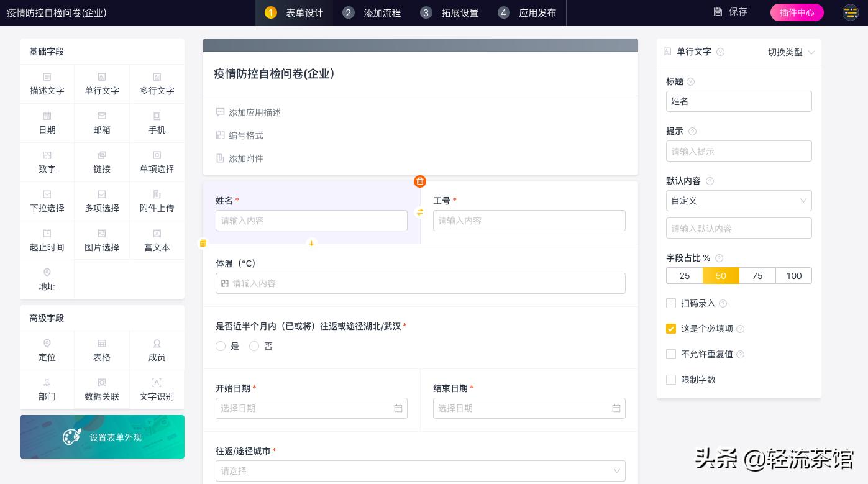Switch to the 应用发布 step tab
Viewport: 868px width, 484px height.
point(528,12)
